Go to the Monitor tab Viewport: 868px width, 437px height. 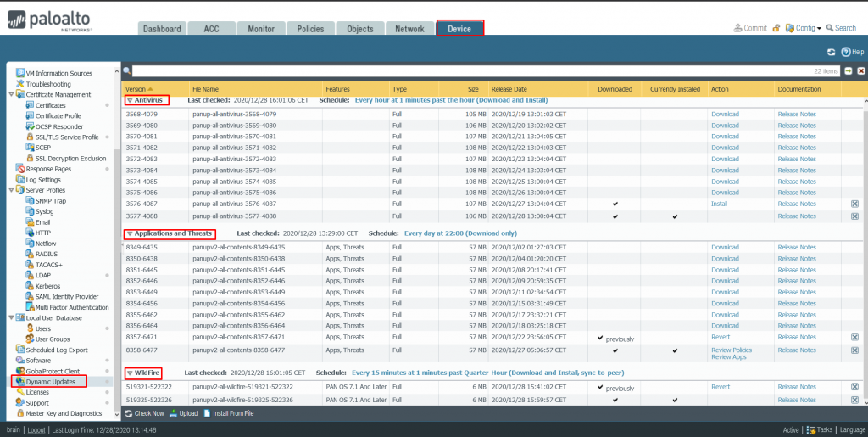pyautogui.click(x=261, y=29)
